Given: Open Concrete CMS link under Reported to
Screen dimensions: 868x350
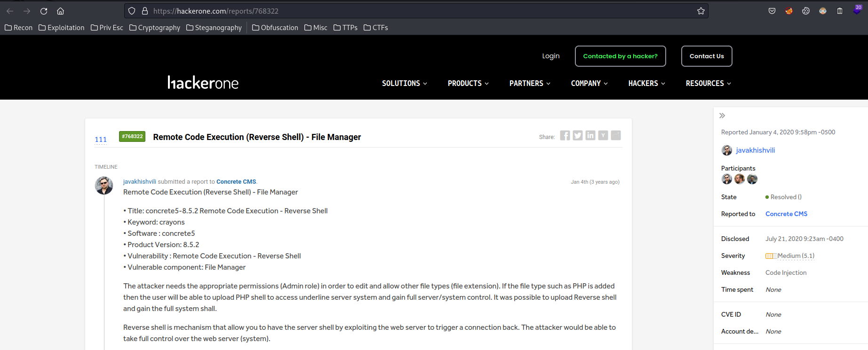Looking at the screenshot, I should click(786, 214).
